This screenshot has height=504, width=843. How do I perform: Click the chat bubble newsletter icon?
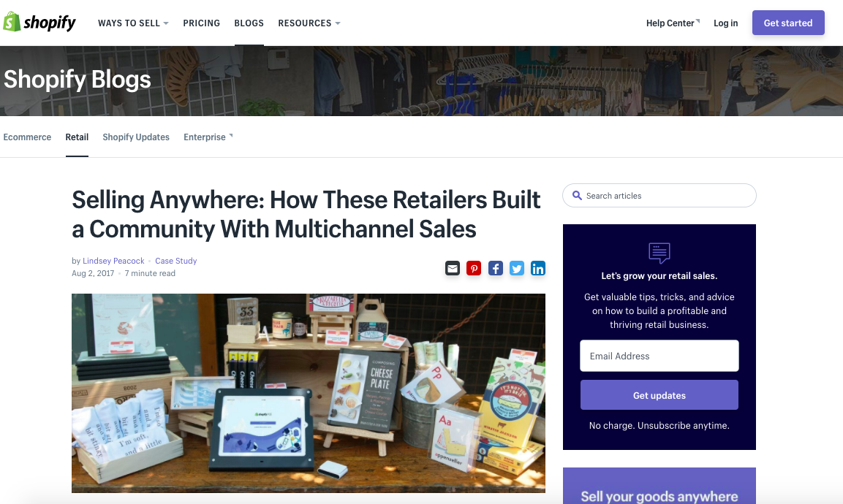click(659, 253)
